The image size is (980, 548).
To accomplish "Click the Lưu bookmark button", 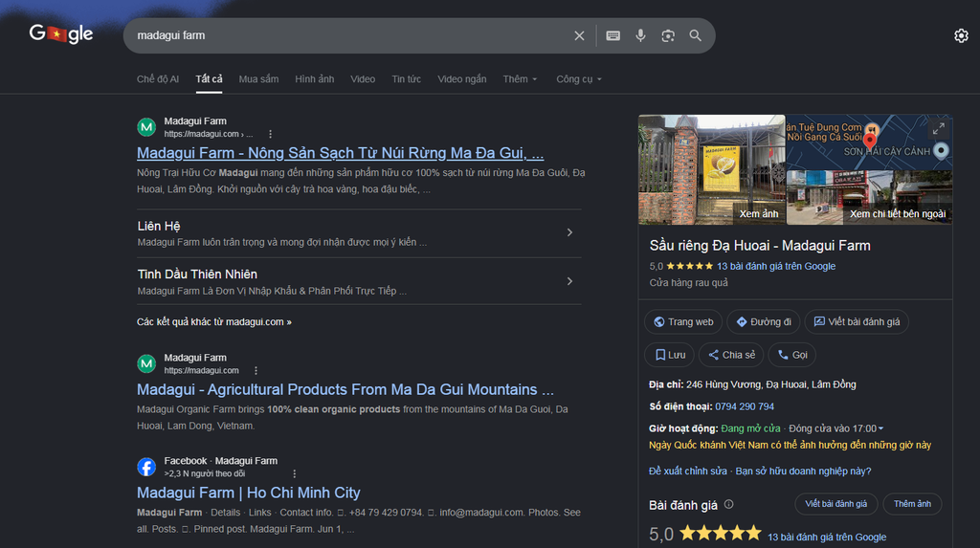I will click(669, 355).
